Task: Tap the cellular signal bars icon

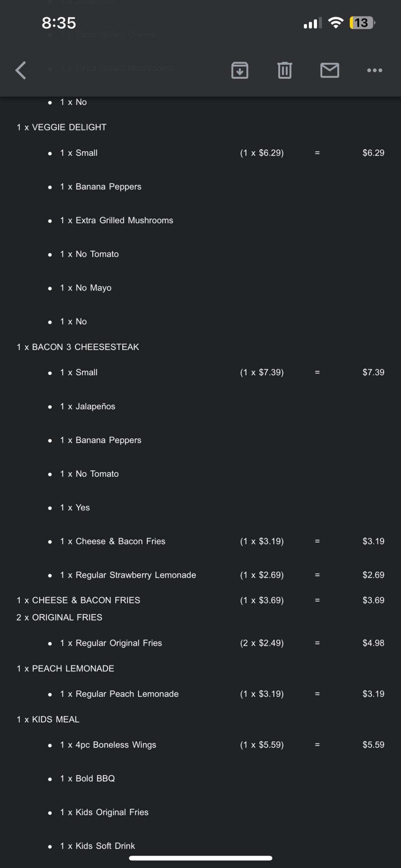Action: coord(313,23)
